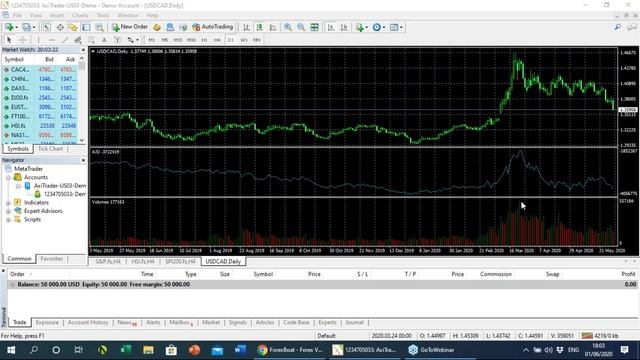Select the Horizontal Line drawing tool
Viewport: 640px width, 360px height.
[x=51, y=40]
